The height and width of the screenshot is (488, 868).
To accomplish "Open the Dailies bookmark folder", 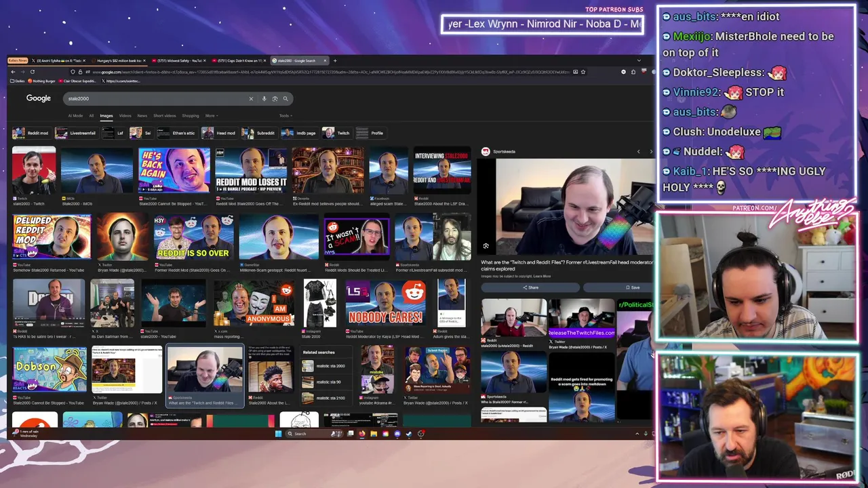I will click(x=18, y=81).
